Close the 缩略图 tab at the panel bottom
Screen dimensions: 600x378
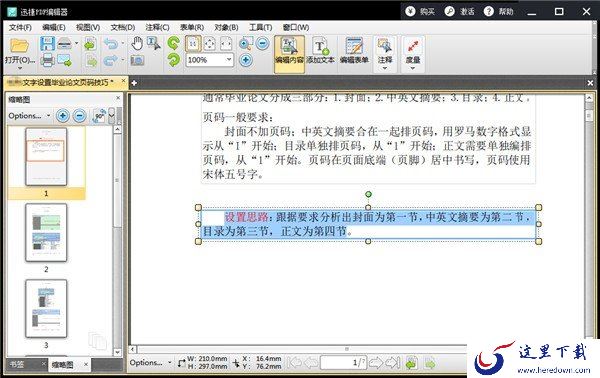86,364
